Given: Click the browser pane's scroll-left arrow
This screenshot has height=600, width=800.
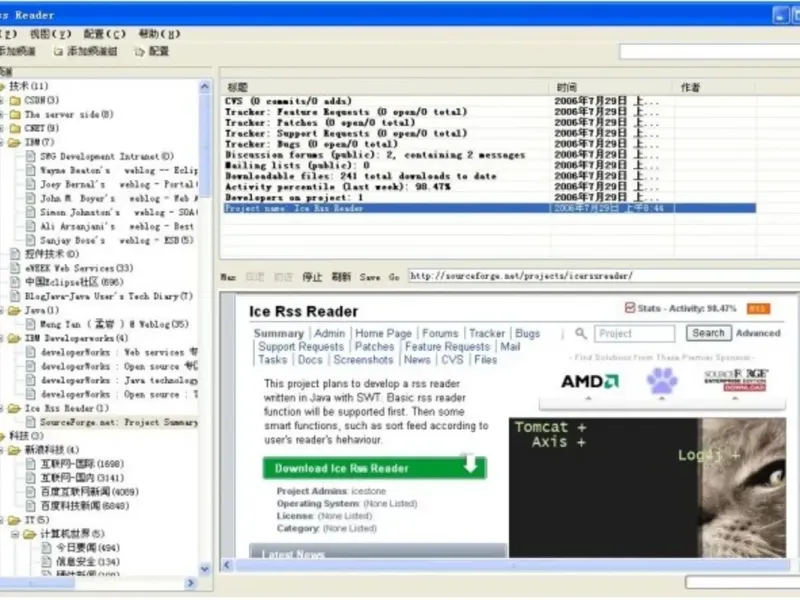Looking at the screenshot, I should [x=228, y=565].
